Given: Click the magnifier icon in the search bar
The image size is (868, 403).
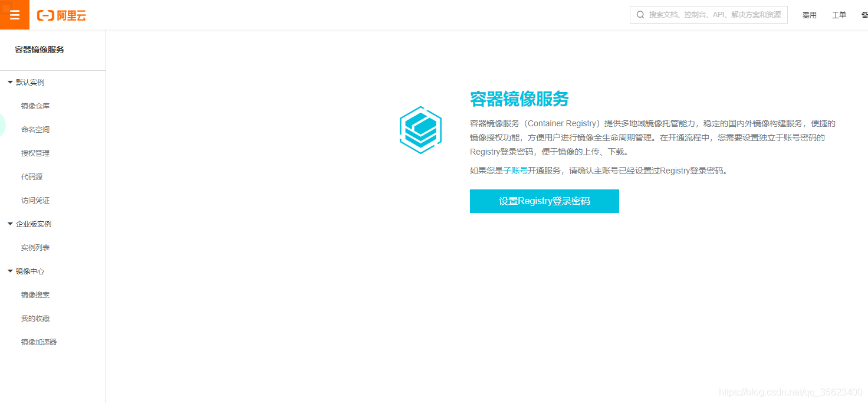Looking at the screenshot, I should 640,14.
